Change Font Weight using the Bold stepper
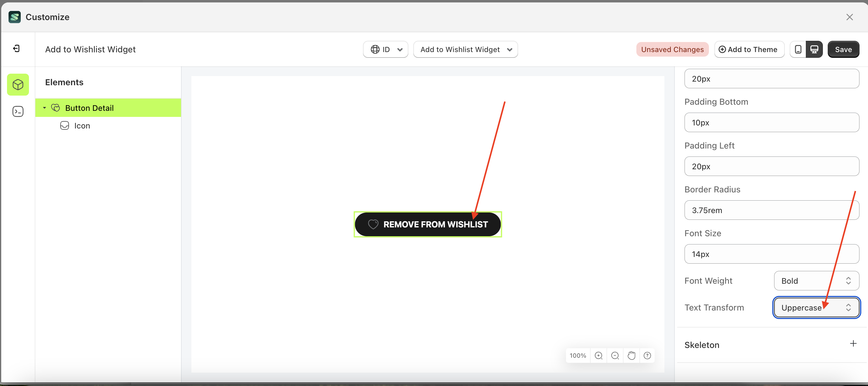This screenshot has height=386, width=868. [x=848, y=280]
